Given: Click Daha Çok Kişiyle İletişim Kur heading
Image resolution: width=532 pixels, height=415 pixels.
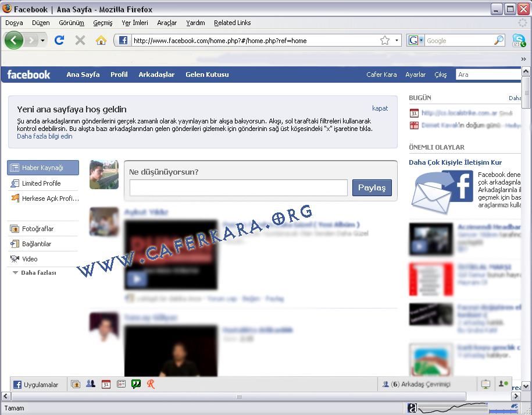Looking at the screenshot, I should (455, 162).
